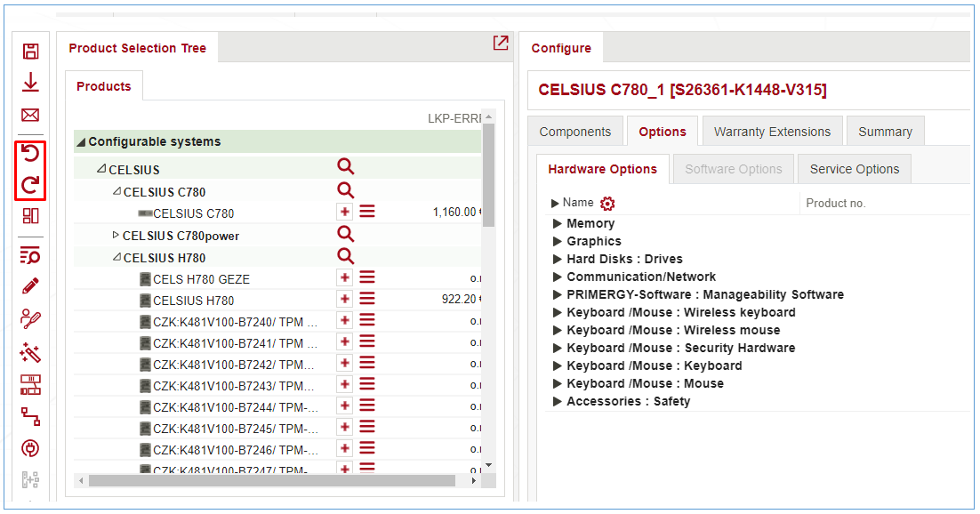Screen dimensions: 980x514
Task: Click the search icon on the CELSIUS C780 group row
Action: point(346,190)
